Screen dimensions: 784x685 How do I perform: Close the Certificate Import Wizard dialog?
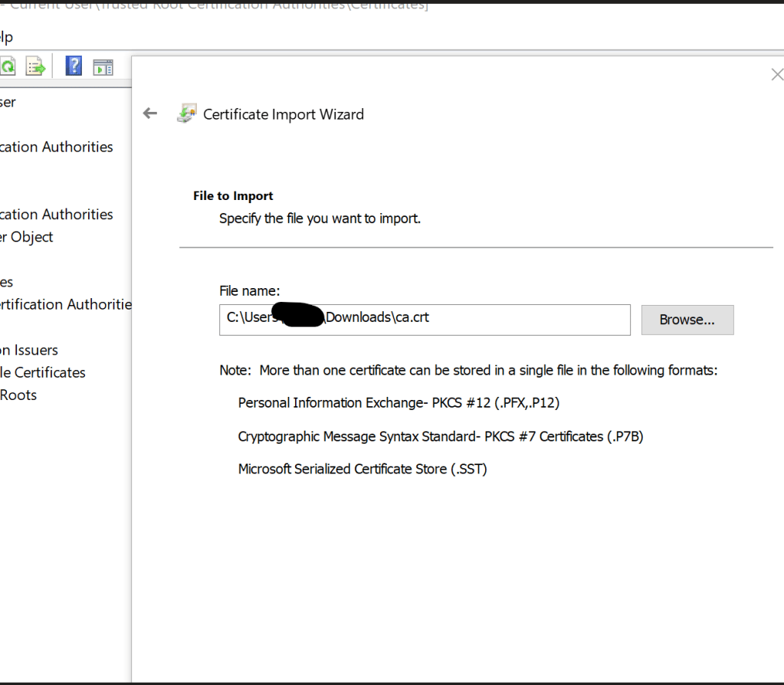point(776,74)
